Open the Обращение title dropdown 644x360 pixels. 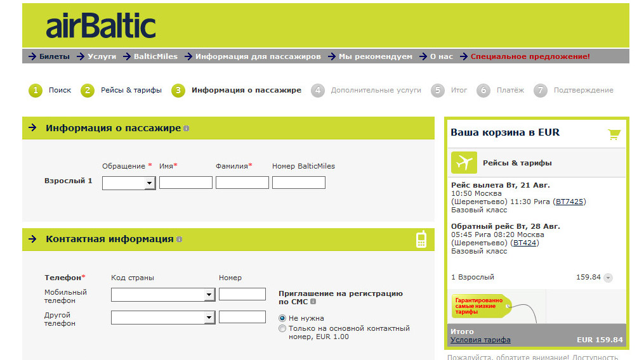[129, 183]
